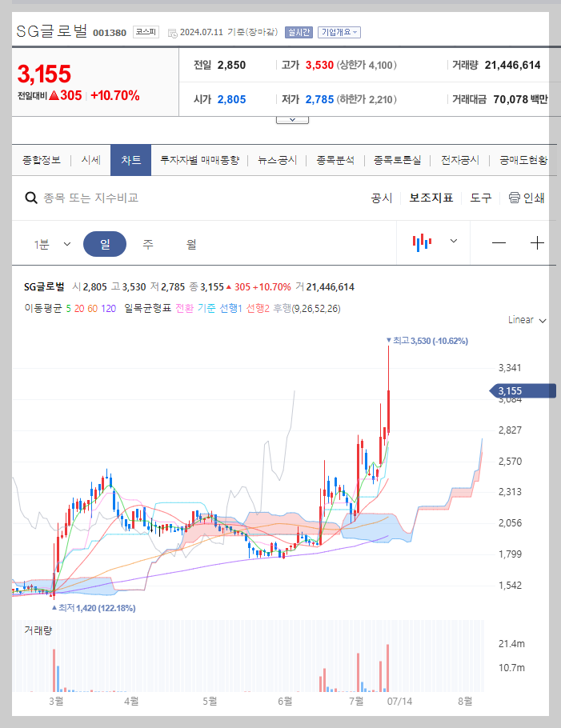The width and height of the screenshot is (561, 728).
Task: Click the 저가 2,785 value
Action: pos(319,99)
